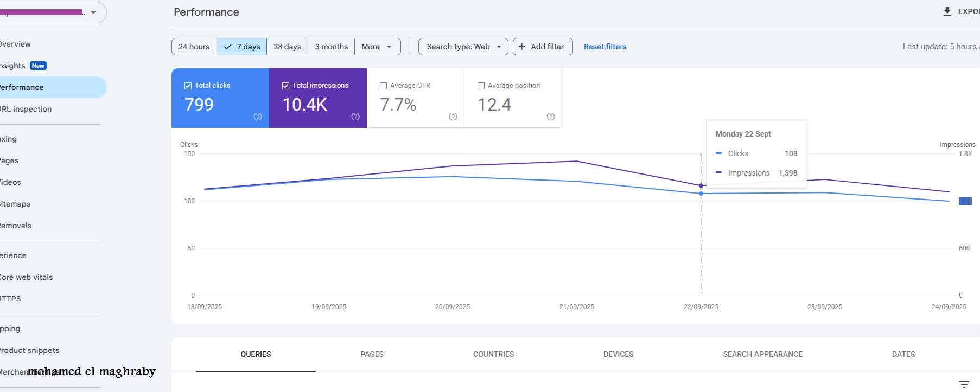The image size is (980, 392).
Task: Switch to the Countries tab
Action: pos(493,354)
